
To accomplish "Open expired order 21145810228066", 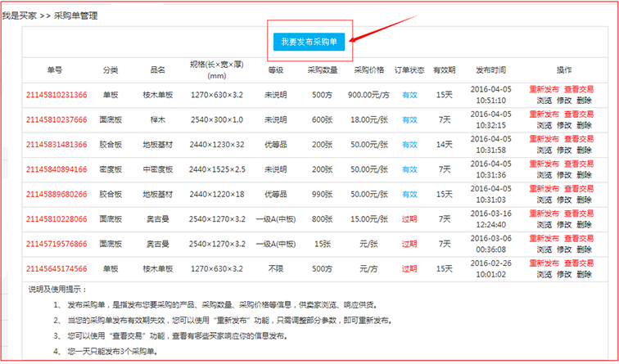I will point(56,219).
